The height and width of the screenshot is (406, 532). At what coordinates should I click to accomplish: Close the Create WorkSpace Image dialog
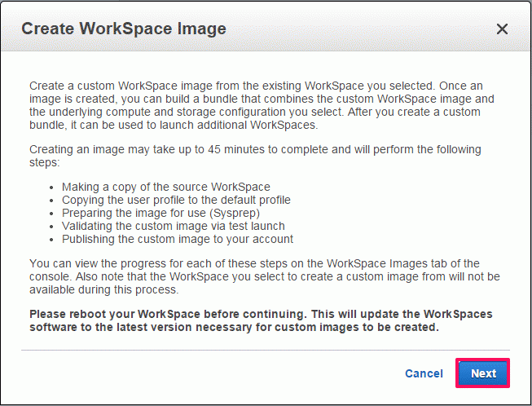click(502, 29)
